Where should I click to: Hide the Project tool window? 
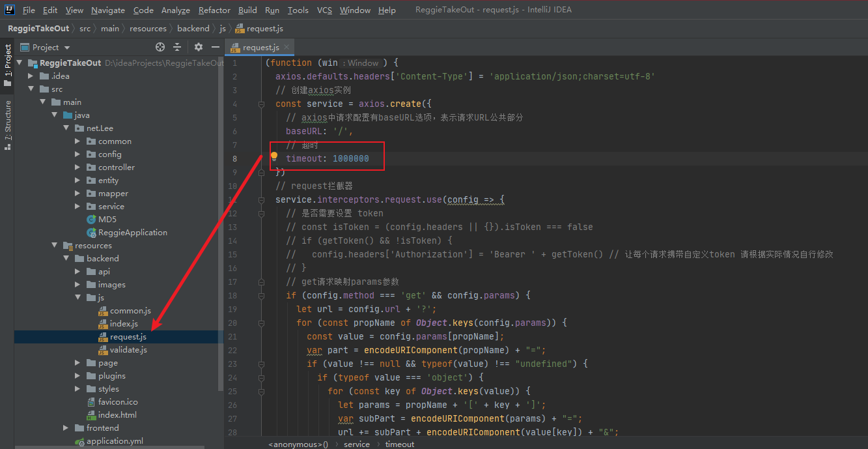(x=216, y=47)
